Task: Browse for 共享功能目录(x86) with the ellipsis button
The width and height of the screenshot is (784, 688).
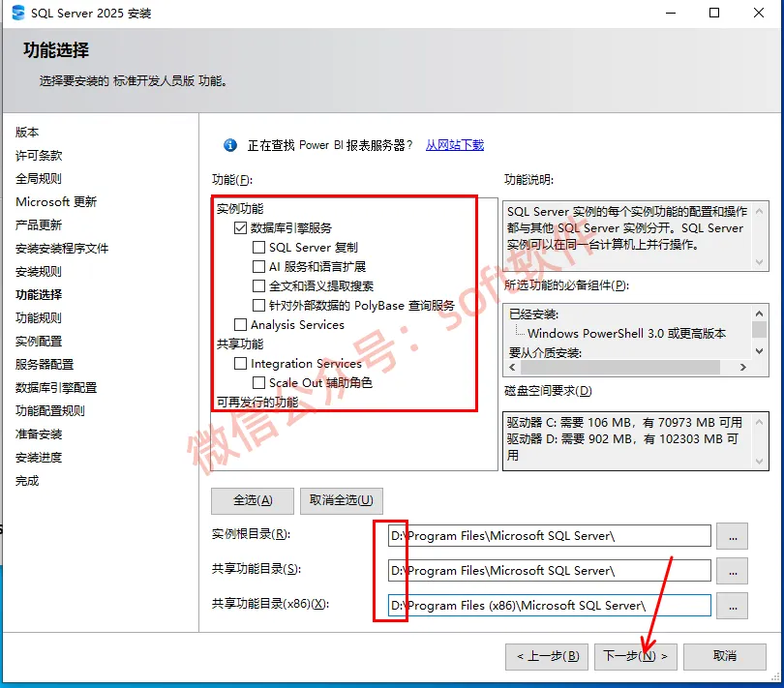Action: (x=732, y=606)
